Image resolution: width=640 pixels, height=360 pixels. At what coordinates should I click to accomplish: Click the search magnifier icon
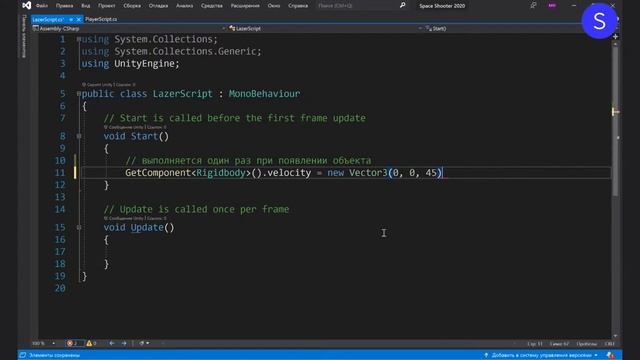click(x=402, y=5)
